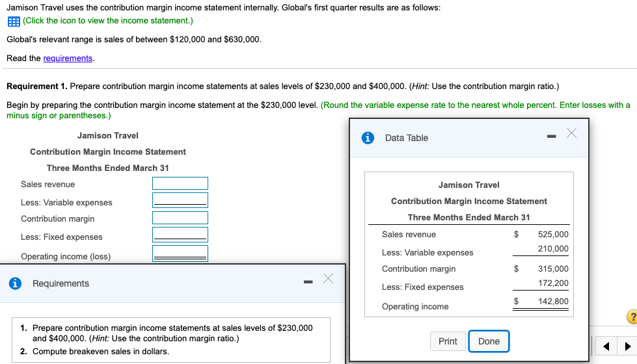Click the 525,000 sales revenue value
The image size is (637, 364).
click(553, 234)
